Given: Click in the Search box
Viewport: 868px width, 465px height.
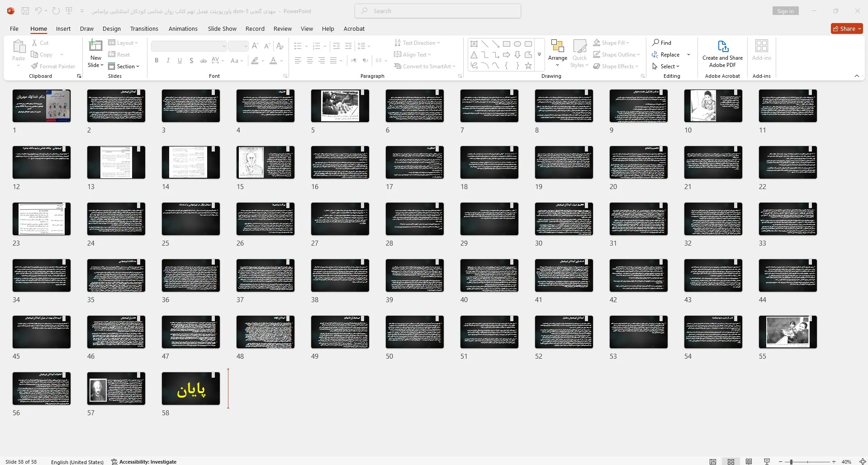Looking at the screenshot, I should [x=438, y=11].
